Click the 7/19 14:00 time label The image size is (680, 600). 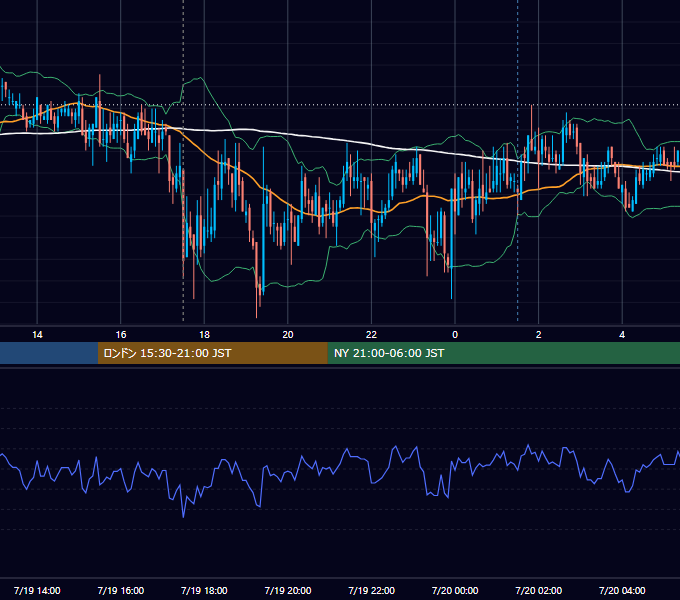click(37, 590)
